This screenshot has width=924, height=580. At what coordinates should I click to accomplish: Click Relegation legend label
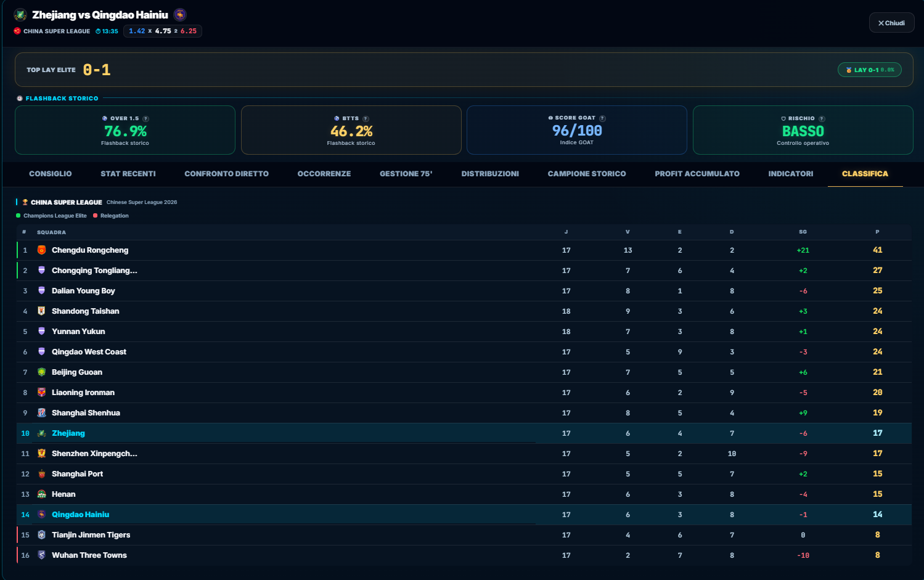(115, 216)
